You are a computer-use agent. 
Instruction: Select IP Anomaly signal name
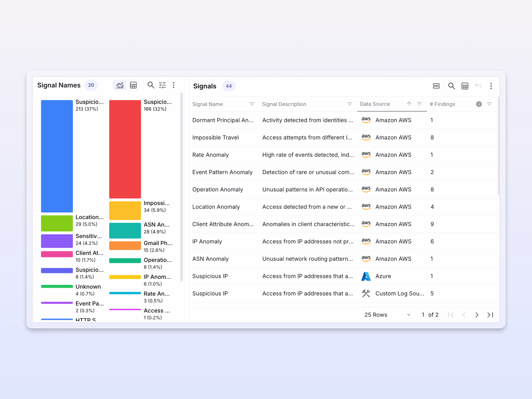click(x=207, y=241)
